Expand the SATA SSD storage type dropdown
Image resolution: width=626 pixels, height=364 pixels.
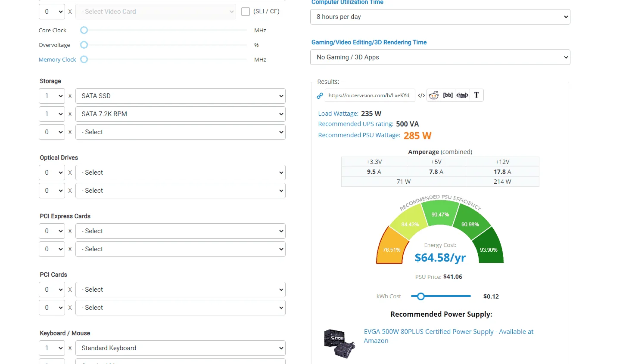coord(181,96)
